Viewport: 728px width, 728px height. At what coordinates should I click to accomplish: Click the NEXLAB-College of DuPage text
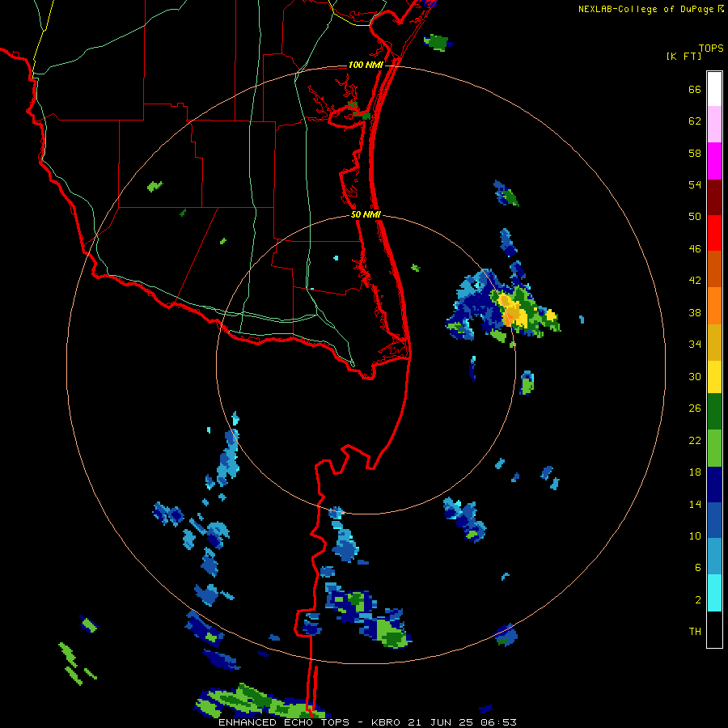point(645,9)
